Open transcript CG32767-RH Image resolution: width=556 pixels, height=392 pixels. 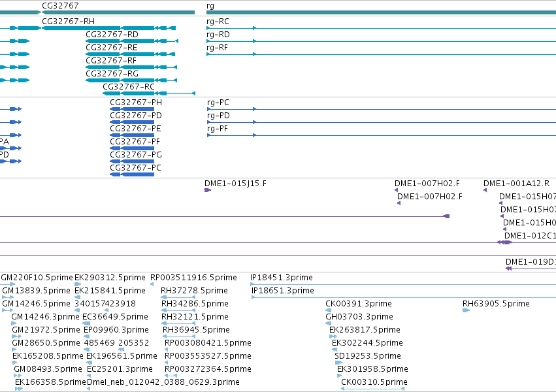click(x=68, y=22)
